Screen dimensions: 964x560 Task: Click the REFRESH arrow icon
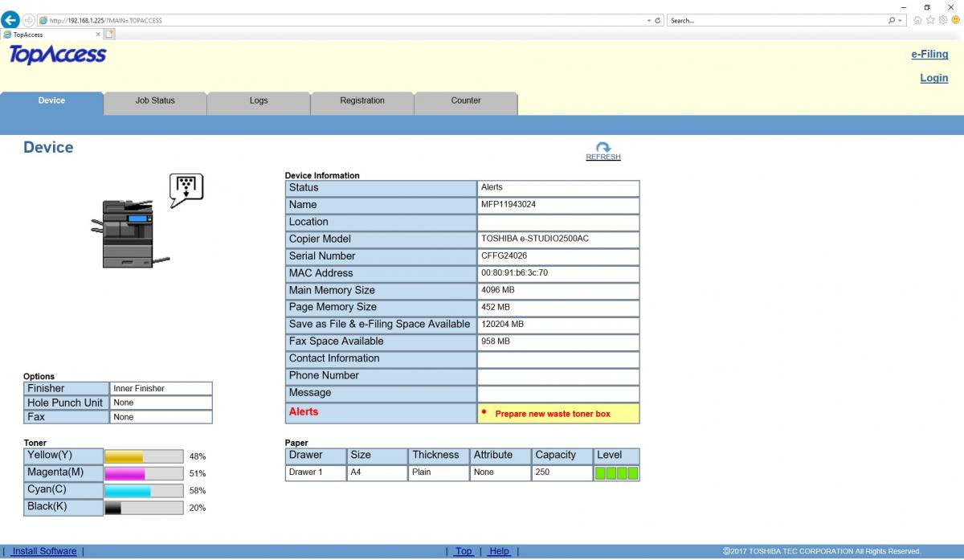coord(603,148)
